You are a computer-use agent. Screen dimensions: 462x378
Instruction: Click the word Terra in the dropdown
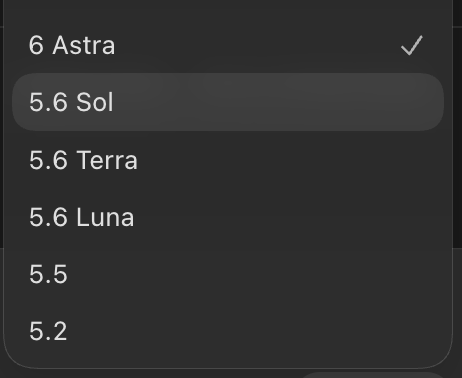point(107,160)
